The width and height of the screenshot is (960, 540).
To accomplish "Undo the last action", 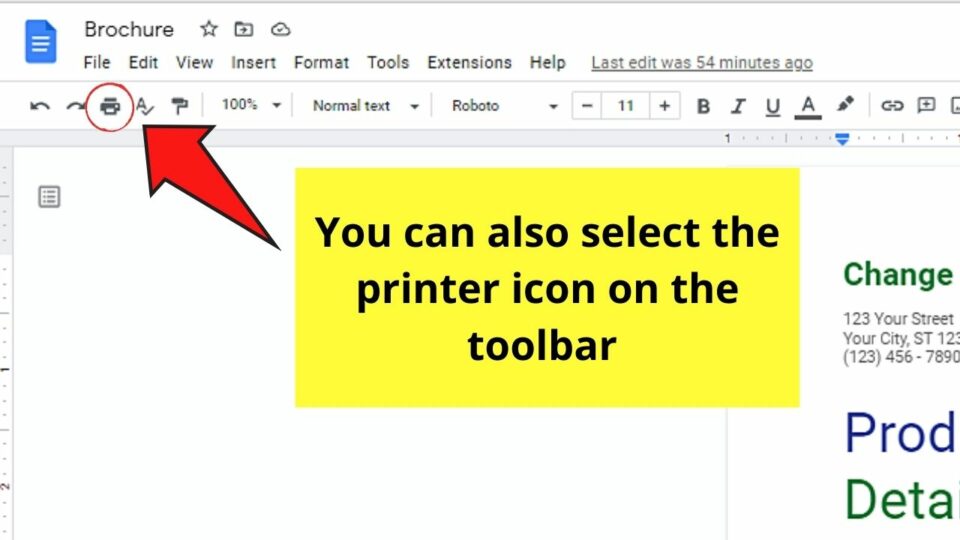I will tap(40, 106).
